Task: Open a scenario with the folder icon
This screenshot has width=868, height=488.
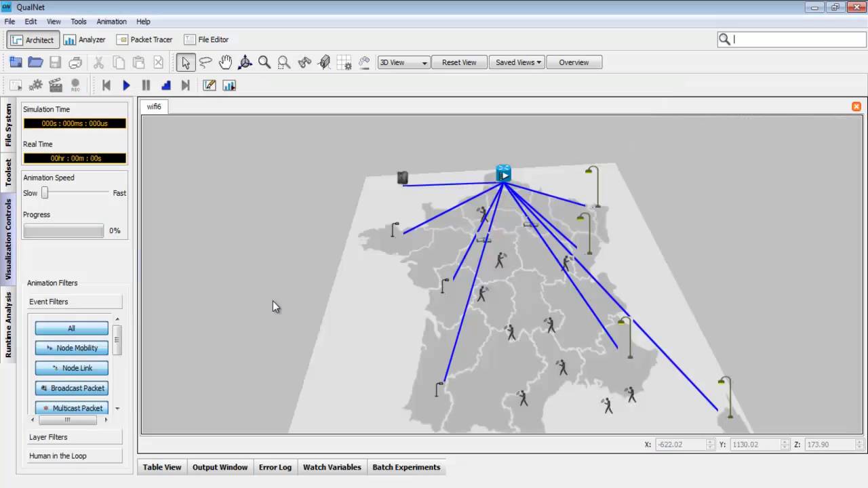Action: [35, 62]
